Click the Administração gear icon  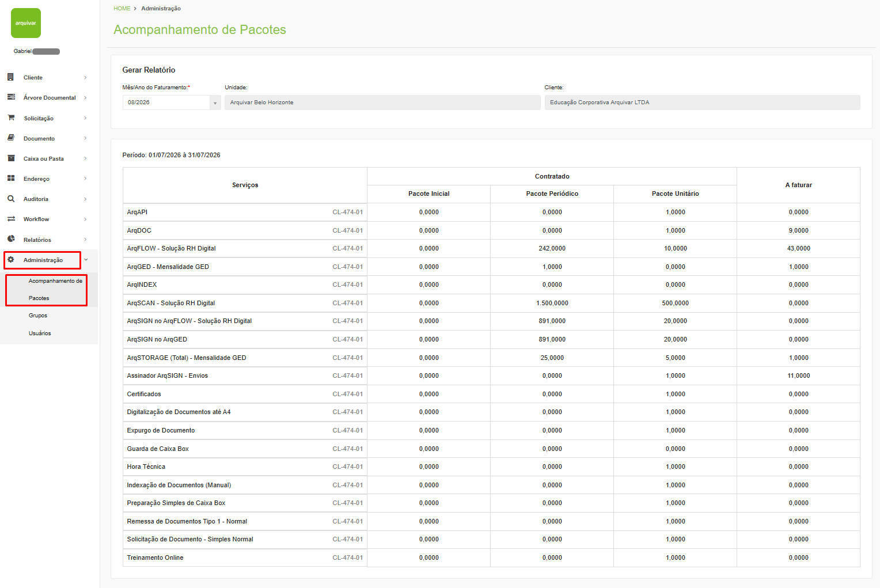click(11, 260)
